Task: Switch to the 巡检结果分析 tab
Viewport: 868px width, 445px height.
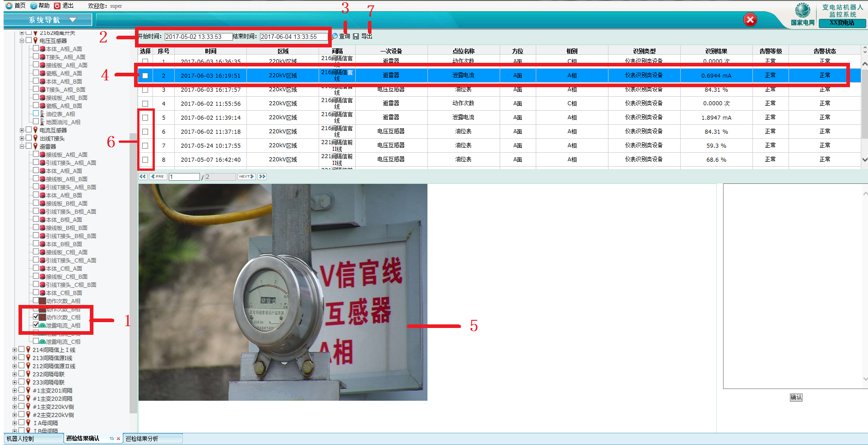Action: tap(142, 439)
